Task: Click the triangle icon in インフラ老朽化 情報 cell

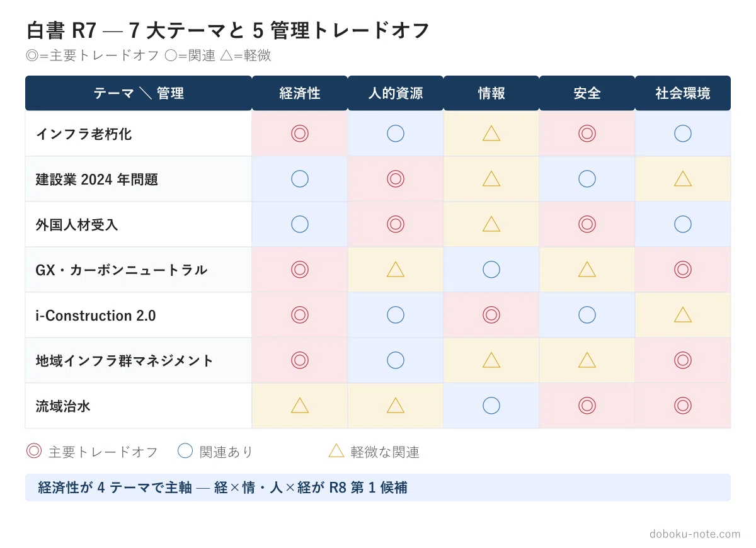Action: point(491,134)
